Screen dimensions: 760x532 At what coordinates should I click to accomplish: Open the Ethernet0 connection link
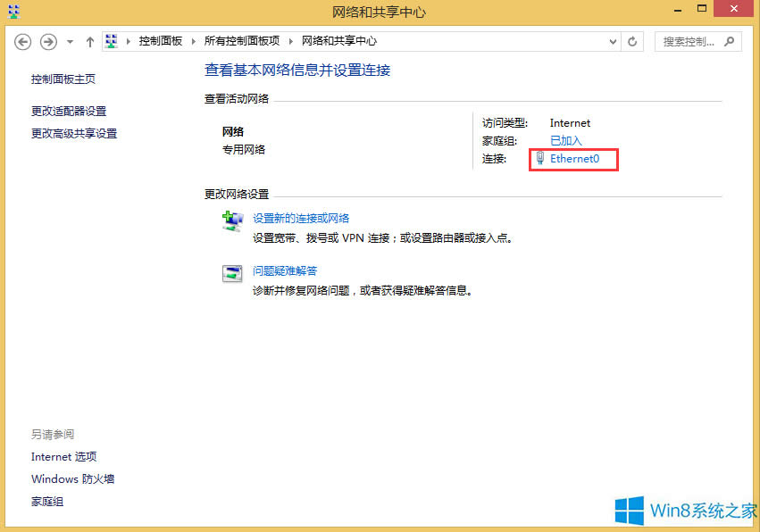573,159
